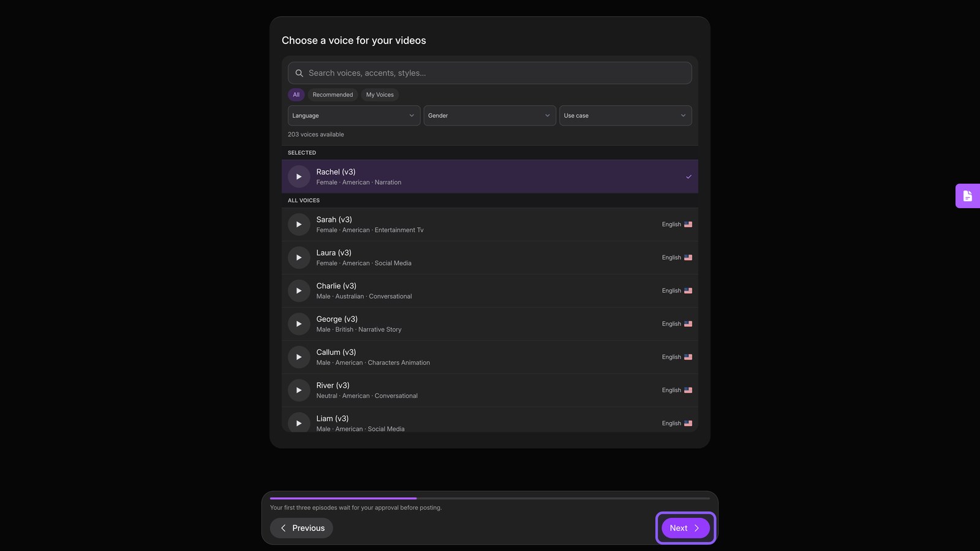Switch to the My Voices filter

point(380,95)
